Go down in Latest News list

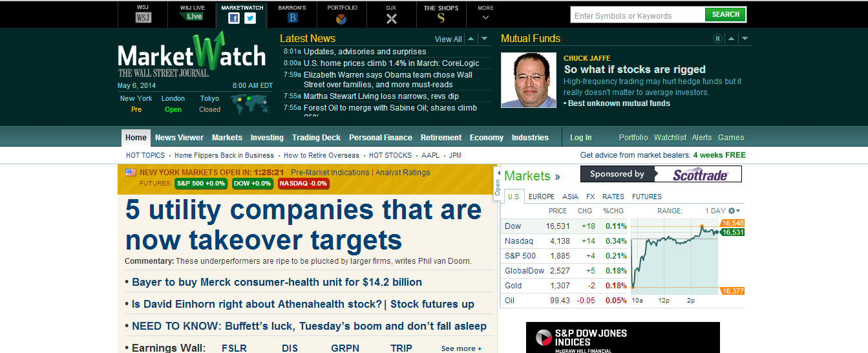484,39
